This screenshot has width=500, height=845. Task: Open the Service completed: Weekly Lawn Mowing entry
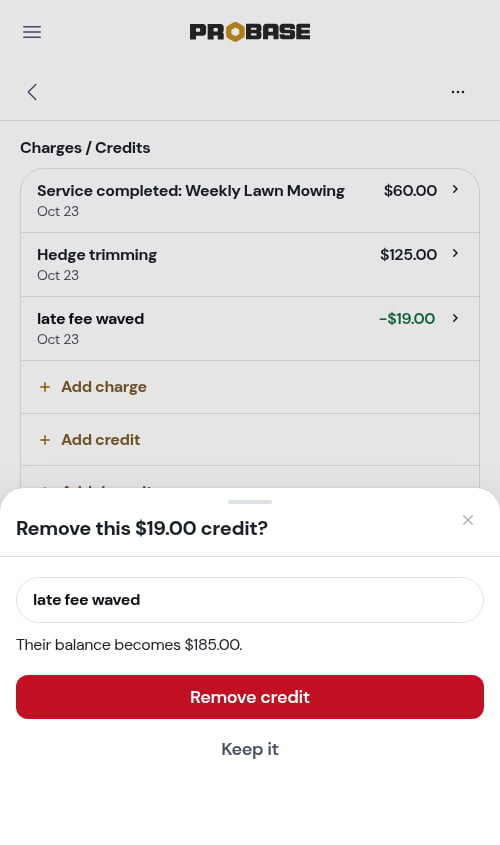click(x=250, y=200)
